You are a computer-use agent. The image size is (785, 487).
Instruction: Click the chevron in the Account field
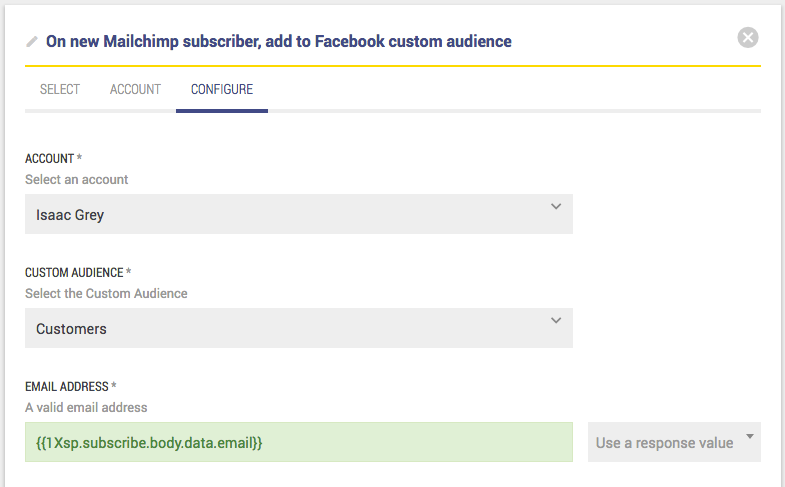[556, 207]
